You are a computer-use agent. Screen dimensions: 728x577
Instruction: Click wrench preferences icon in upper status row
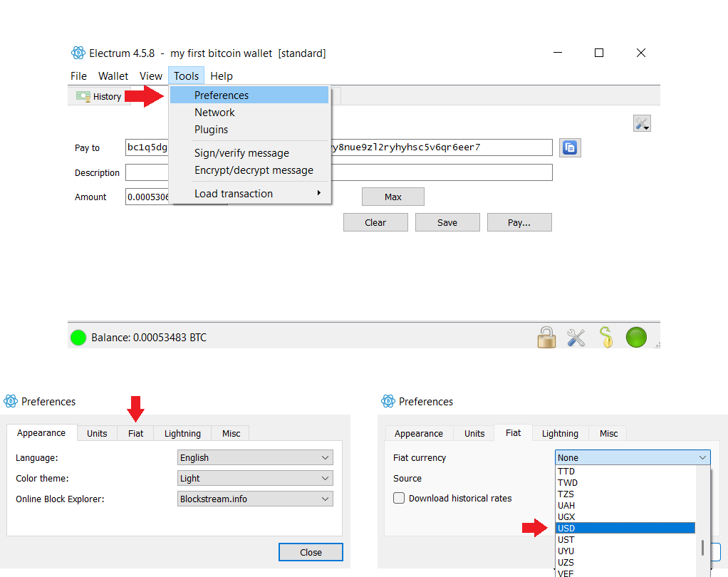click(576, 337)
